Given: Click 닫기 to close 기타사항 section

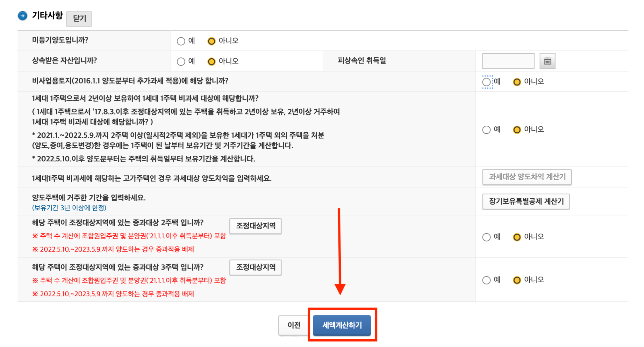Looking at the screenshot, I should pos(79,18).
